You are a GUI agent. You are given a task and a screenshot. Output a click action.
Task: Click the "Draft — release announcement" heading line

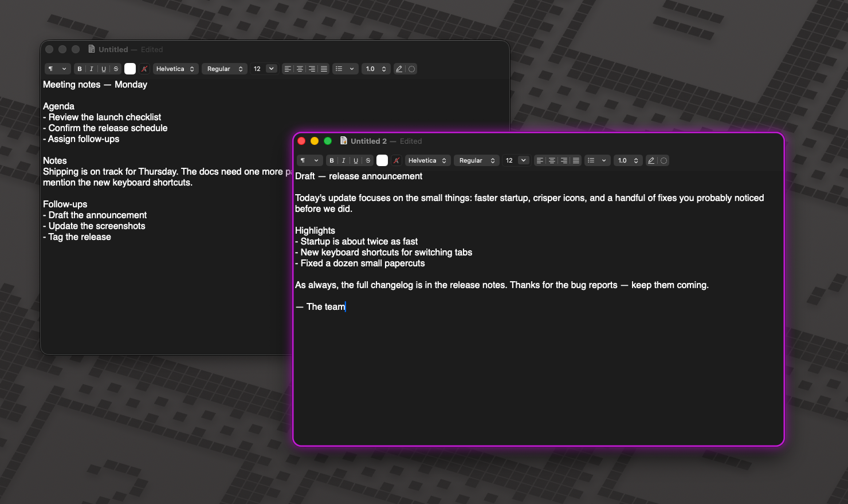tap(359, 176)
